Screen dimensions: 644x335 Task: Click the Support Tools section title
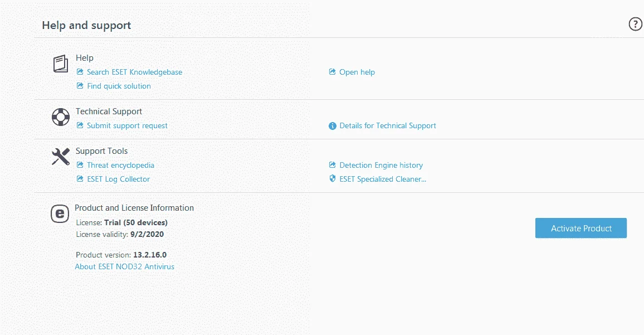pos(101,151)
